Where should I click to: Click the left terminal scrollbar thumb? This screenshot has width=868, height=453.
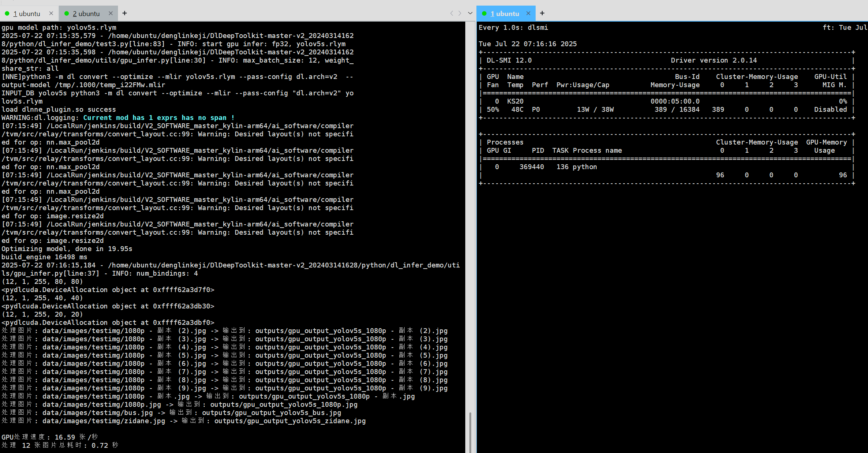click(470, 432)
